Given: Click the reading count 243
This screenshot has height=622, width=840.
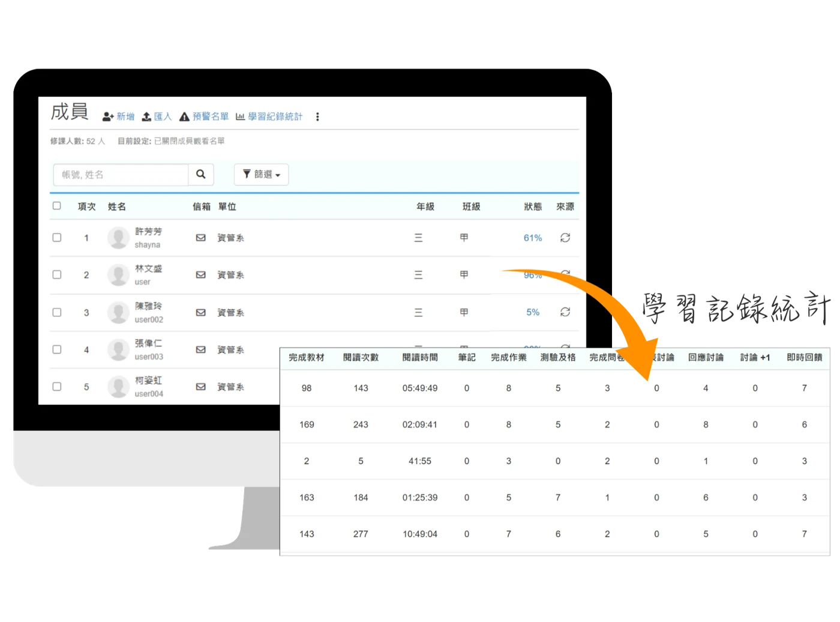Looking at the screenshot, I should (361, 424).
